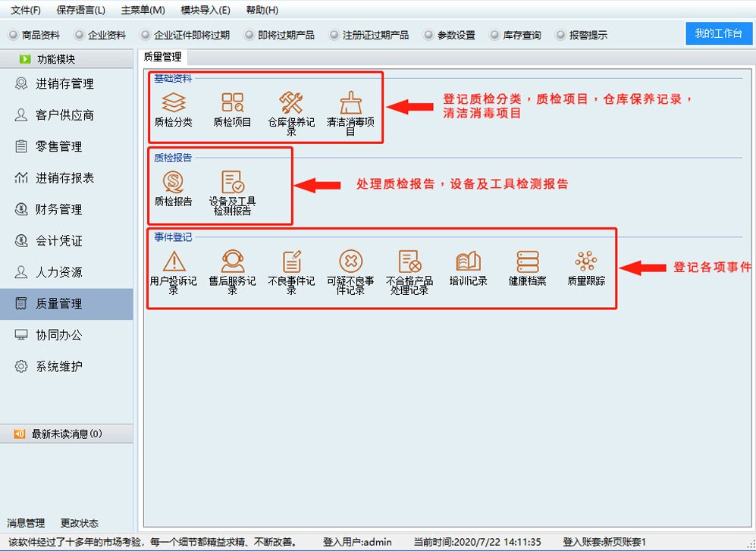Open the 质检报告 icon
The height and width of the screenshot is (551, 756).
(174, 182)
